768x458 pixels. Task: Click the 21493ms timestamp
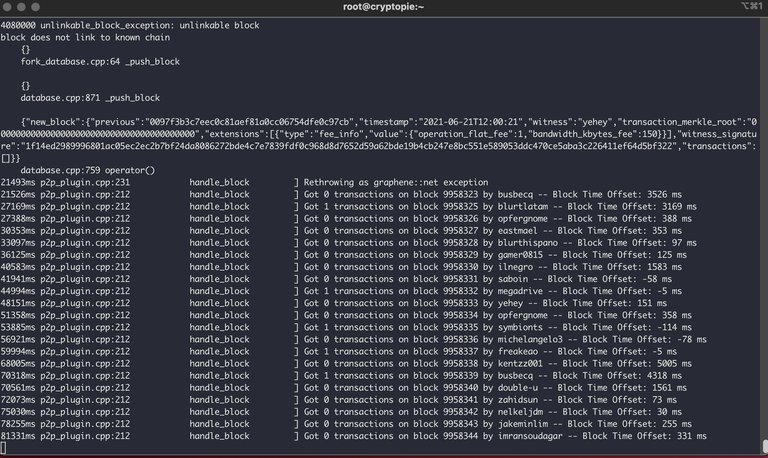pyautogui.click(x=18, y=182)
